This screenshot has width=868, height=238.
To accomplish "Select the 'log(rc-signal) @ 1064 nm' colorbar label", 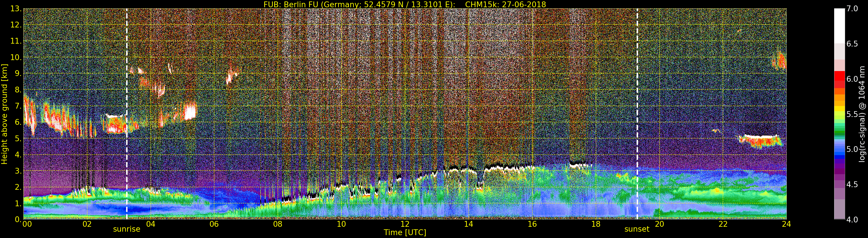I will pos(862,114).
